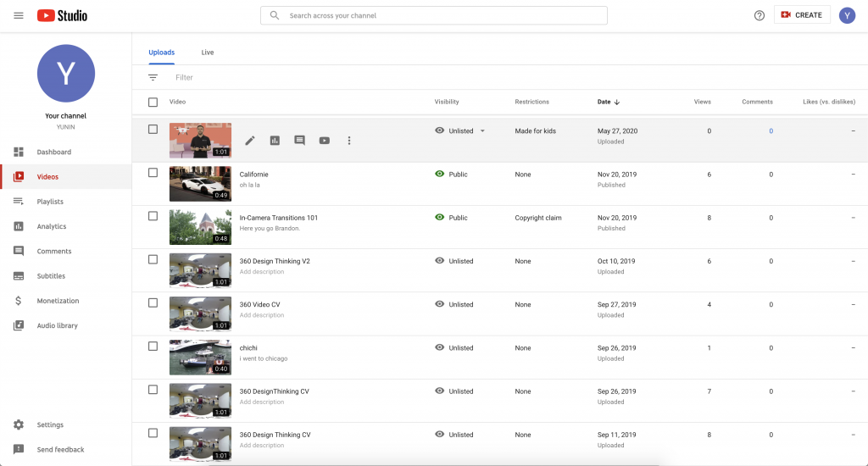This screenshot has width=868, height=466.
Task: Sort by Date column header arrow
Action: [x=616, y=102]
